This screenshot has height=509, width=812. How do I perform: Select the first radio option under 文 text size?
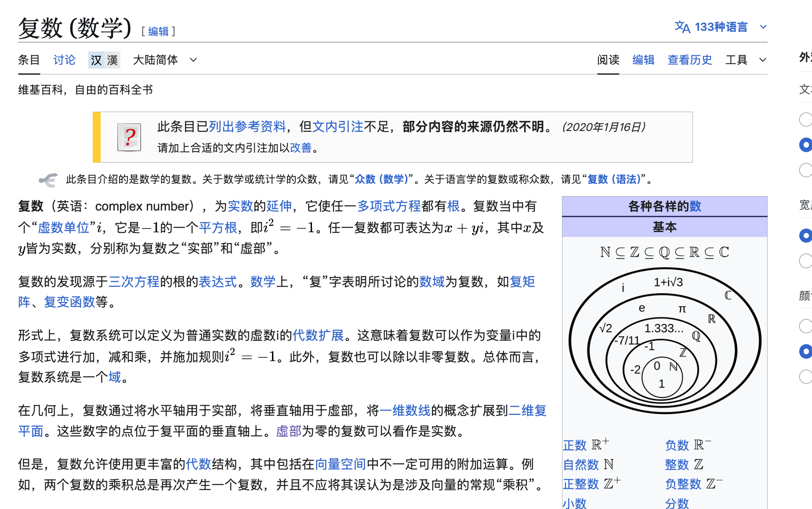[805, 120]
